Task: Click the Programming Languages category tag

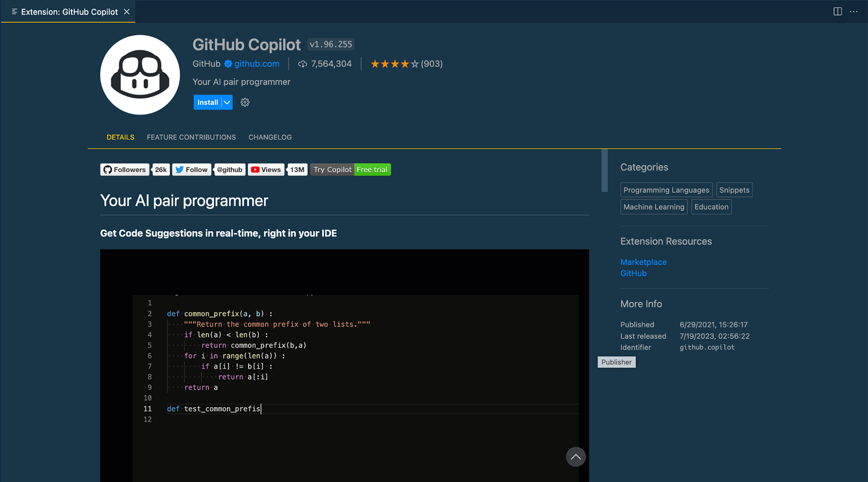Action: tap(666, 190)
